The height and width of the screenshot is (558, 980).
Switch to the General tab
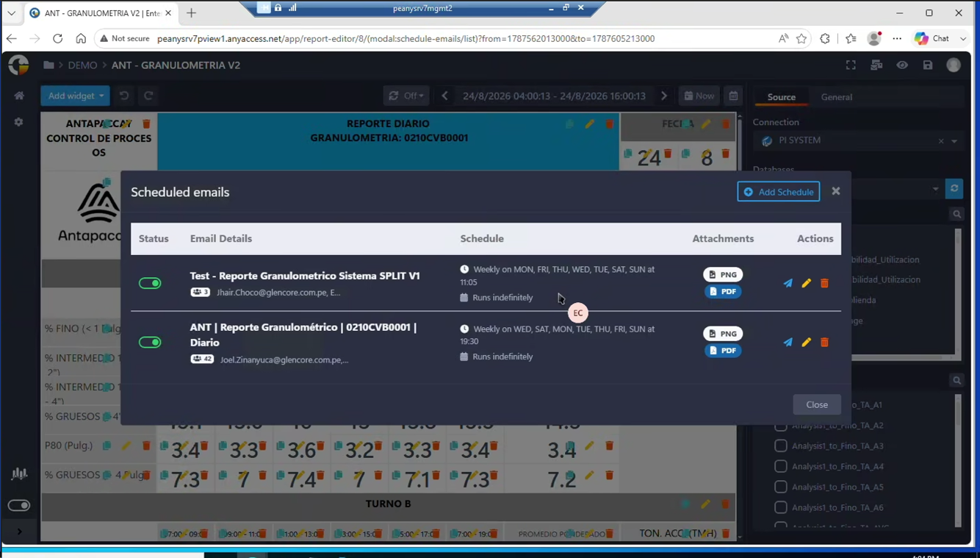[x=836, y=97]
